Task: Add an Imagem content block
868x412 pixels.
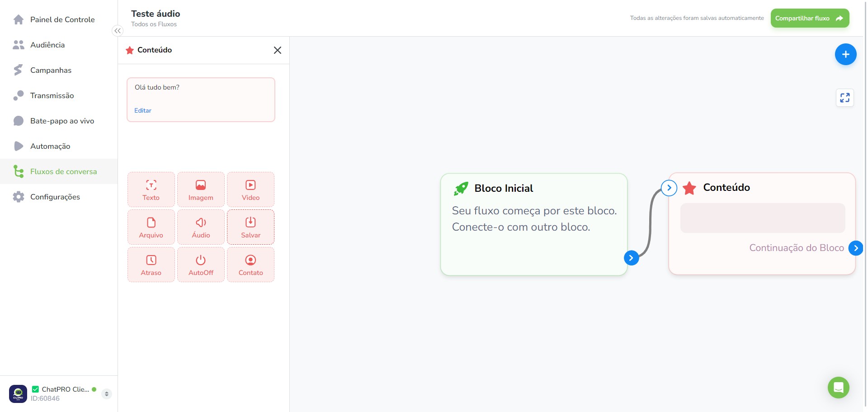Action: pyautogui.click(x=201, y=189)
